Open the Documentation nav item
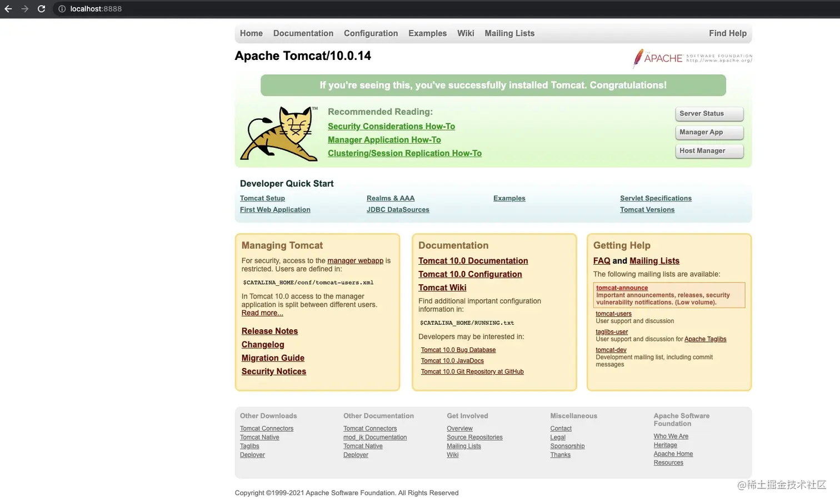This screenshot has width=840, height=504. click(303, 33)
